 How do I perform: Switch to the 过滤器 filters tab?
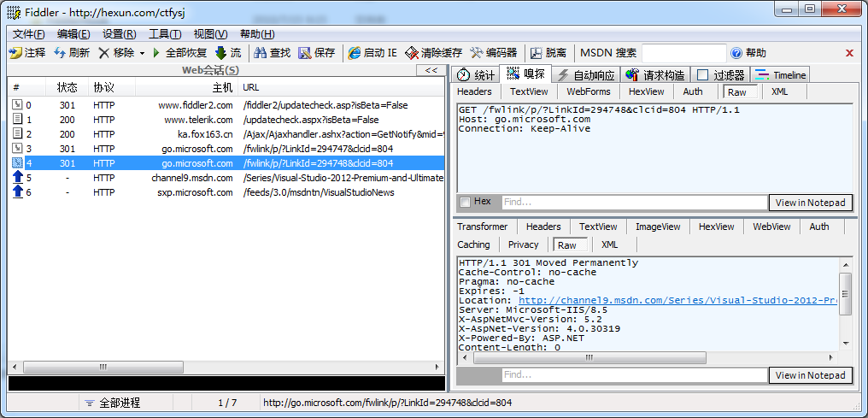point(721,74)
